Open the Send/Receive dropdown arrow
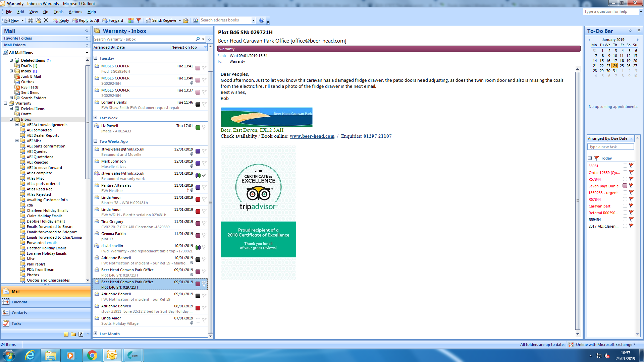This screenshot has width=644, height=362. (x=180, y=20)
